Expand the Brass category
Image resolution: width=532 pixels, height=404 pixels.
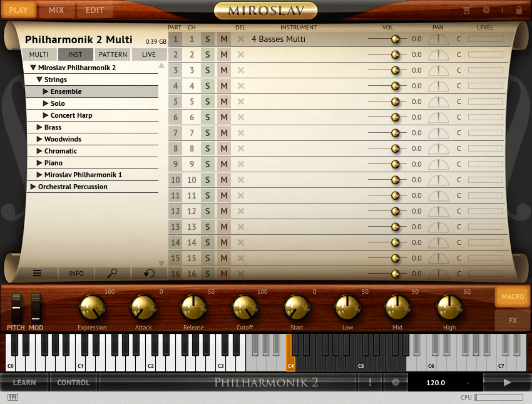(39, 127)
